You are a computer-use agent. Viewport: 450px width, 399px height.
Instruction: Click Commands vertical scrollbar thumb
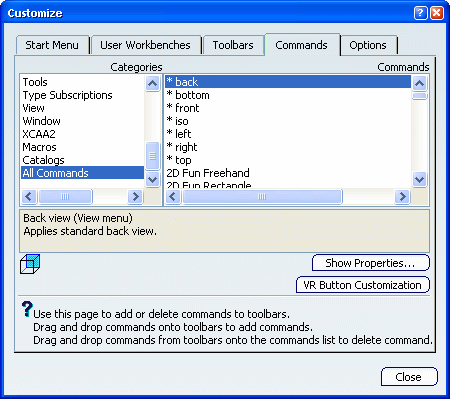(420, 96)
